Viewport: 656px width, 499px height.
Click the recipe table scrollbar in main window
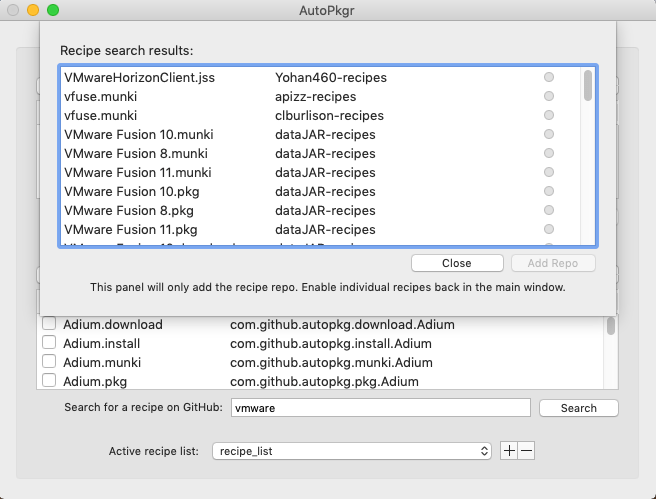(610, 327)
